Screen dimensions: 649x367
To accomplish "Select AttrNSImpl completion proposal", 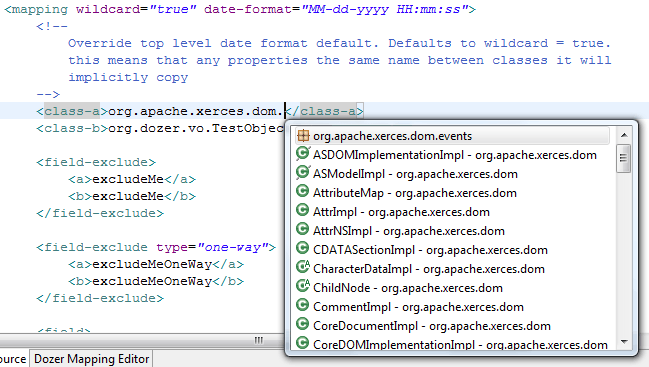I will coord(452,231).
